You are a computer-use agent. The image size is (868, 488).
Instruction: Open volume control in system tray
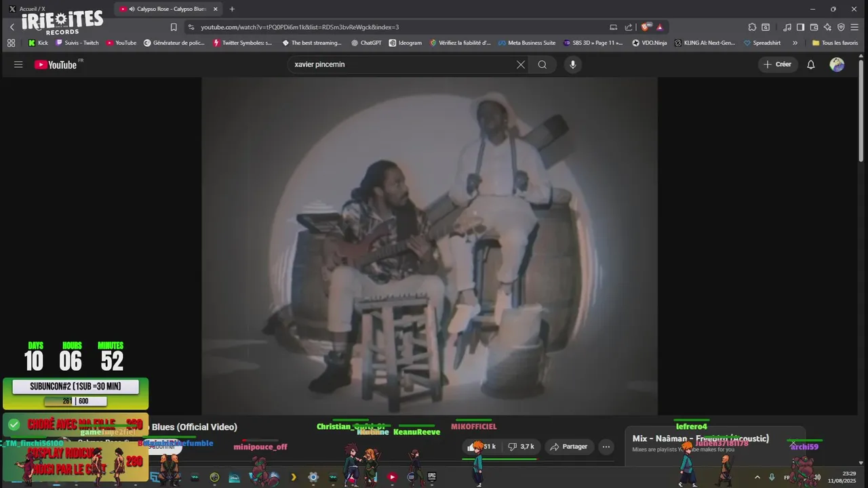(816, 477)
